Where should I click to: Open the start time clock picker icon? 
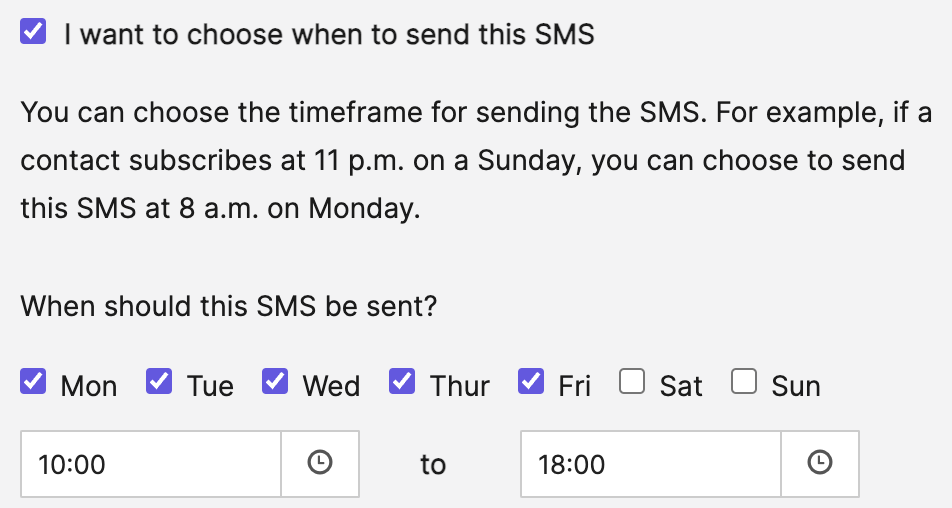[320, 462]
